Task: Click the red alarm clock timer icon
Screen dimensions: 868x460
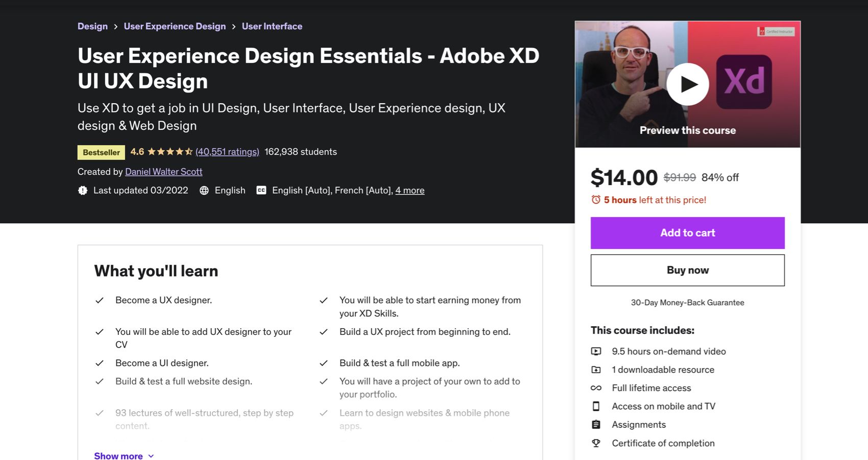Action: click(595, 199)
